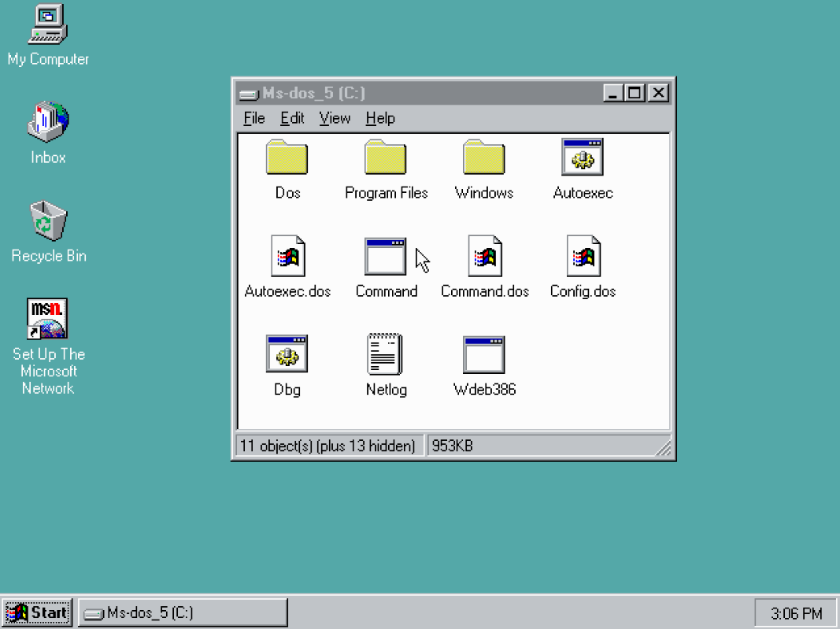
Task: Click the 3:06 PM taskbar clock
Action: [796, 613]
